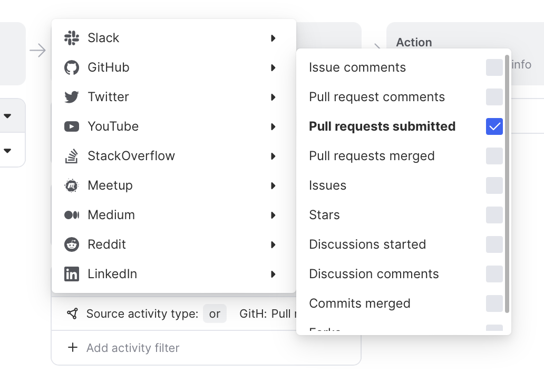Click the Slack logo icon
This screenshot has width=544, height=392.
tap(71, 38)
